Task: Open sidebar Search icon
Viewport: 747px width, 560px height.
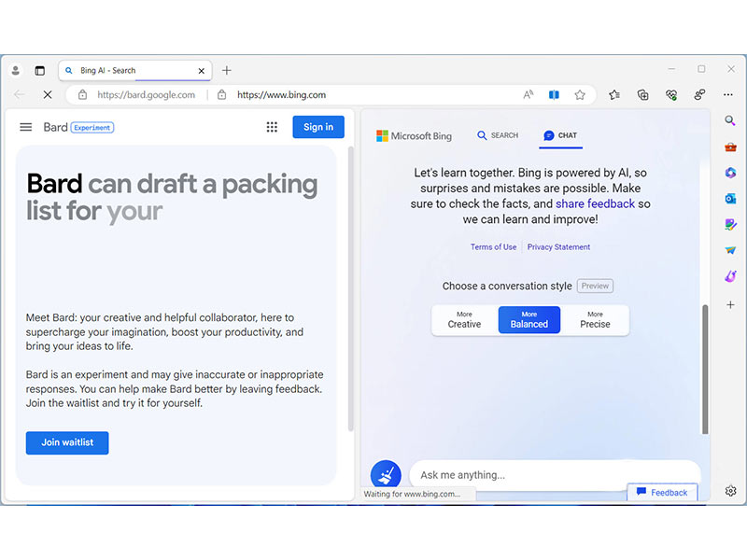Action: point(730,120)
